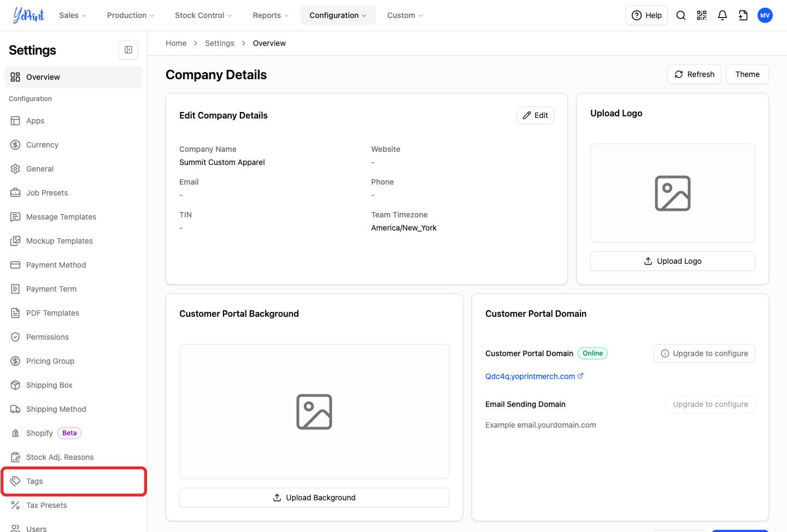
Task: Open Shipping Box settings
Action: pos(73,385)
